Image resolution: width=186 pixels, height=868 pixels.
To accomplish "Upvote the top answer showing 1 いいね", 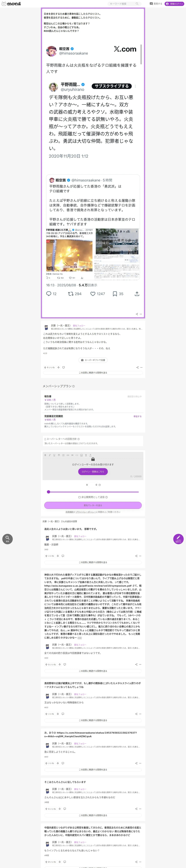I will (x=49, y=367).
